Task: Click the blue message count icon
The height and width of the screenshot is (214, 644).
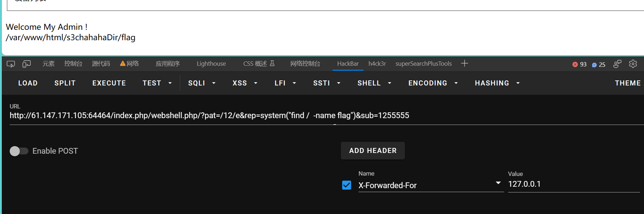Action: tap(594, 65)
